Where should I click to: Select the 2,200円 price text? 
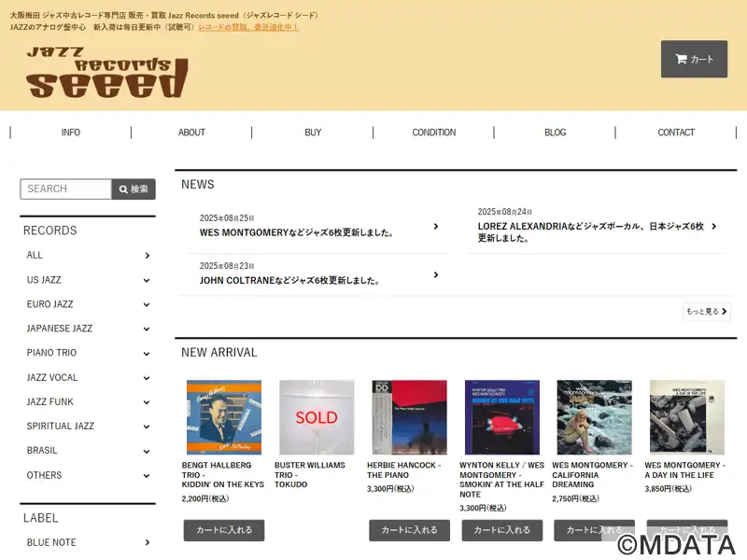pos(205,498)
